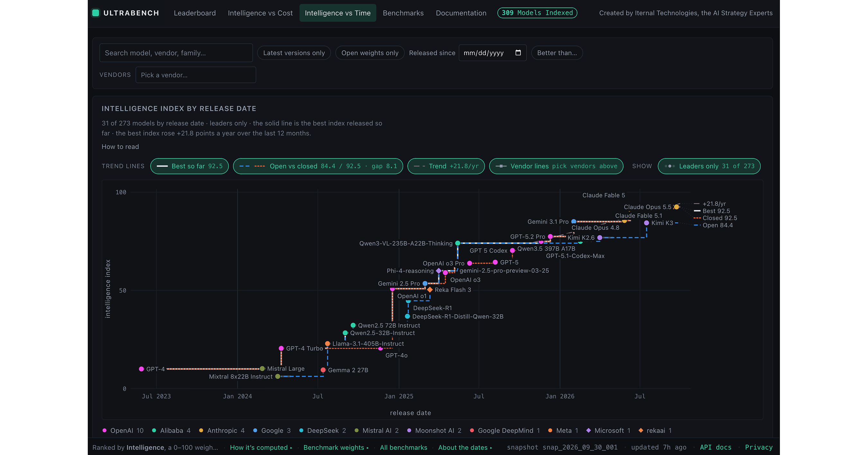Open the API docs link
The height and width of the screenshot is (455, 868).
[x=715, y=447]
